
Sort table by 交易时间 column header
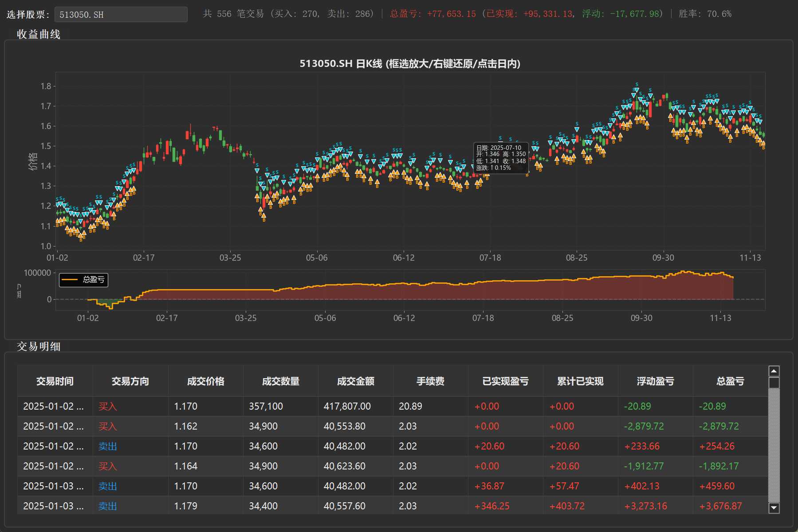click(x=55, y=381)
